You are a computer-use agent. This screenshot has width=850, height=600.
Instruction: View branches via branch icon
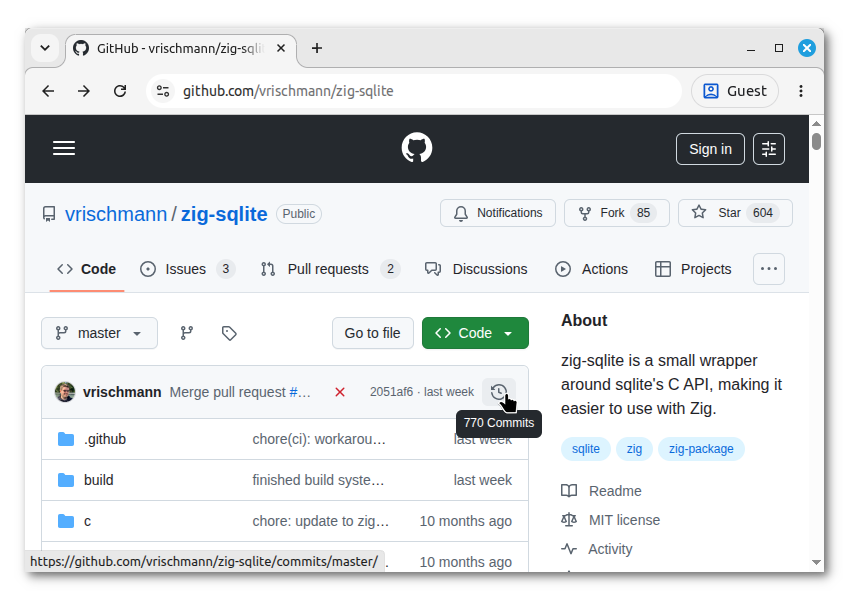(x=186, y=333)
